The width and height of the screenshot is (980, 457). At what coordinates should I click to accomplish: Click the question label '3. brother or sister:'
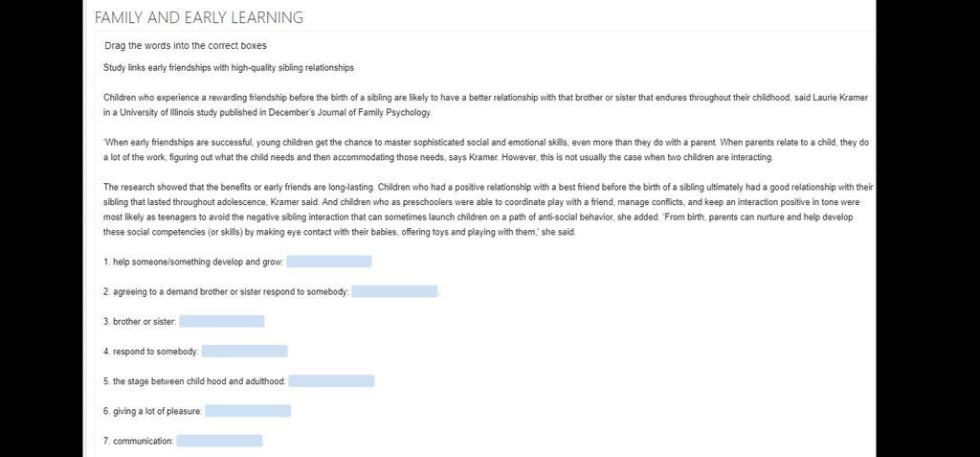[x=140, y=322]
